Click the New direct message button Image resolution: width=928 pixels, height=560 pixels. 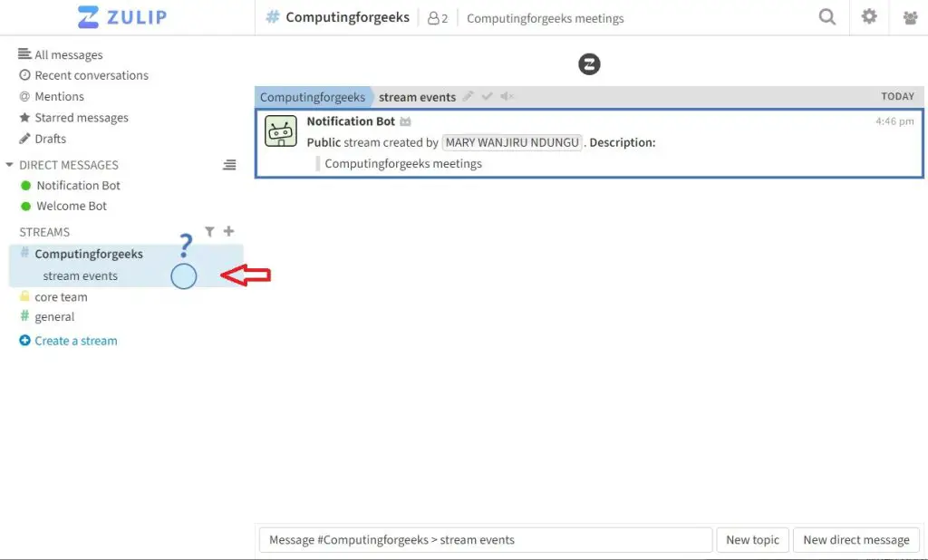855,540
